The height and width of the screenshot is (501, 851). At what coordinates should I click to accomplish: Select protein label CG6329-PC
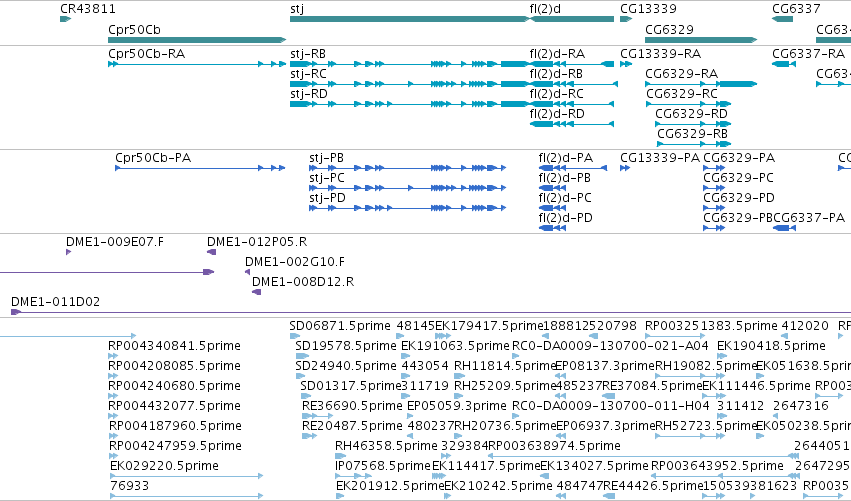point(738,178)
